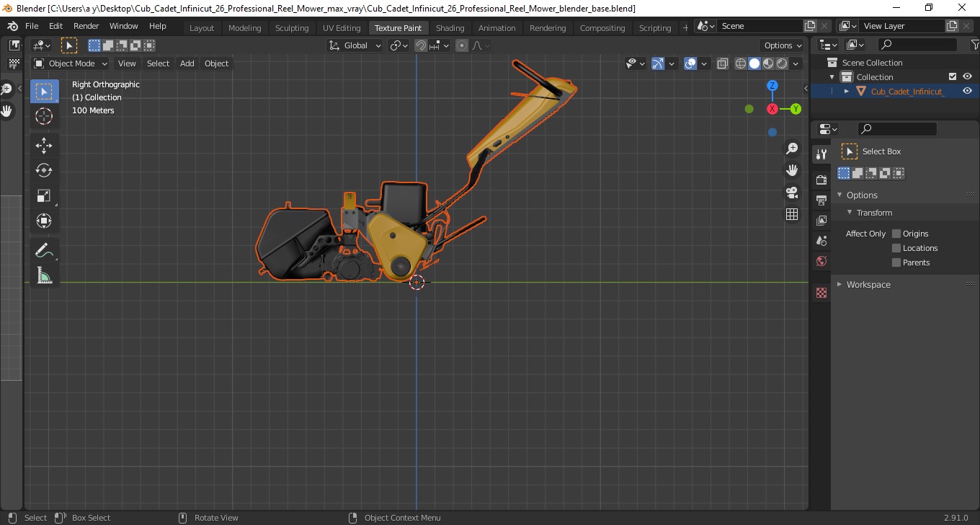
Task: Open the View Layer properties tab
Action: 821,220
